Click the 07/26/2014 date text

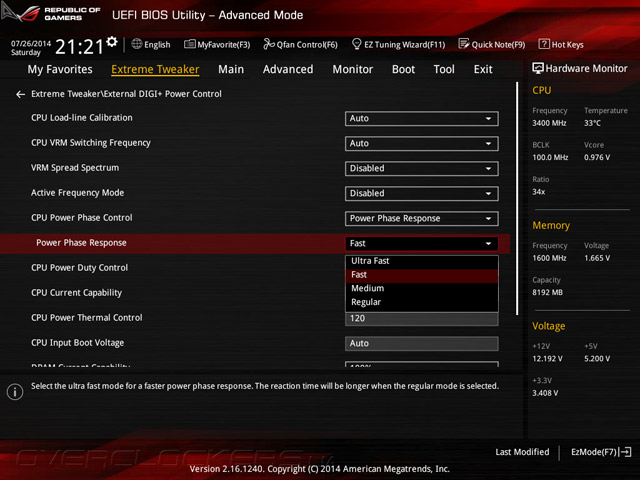pyautogui.click(x=31, y=43)
